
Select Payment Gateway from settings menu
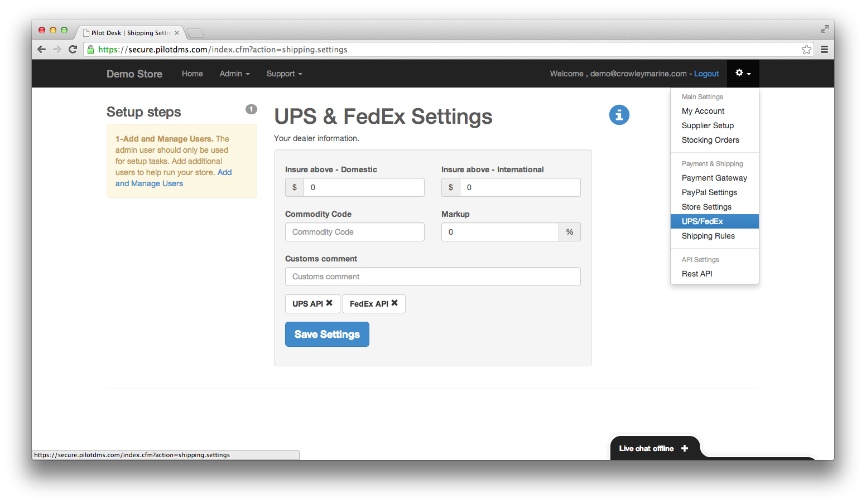click(714, 177)
